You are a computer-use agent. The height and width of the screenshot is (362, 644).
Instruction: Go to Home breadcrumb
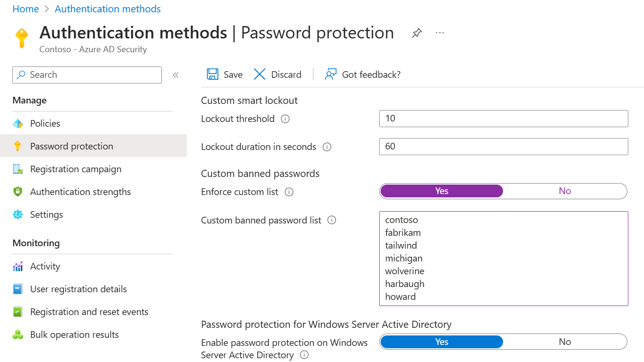pos(26,9)
